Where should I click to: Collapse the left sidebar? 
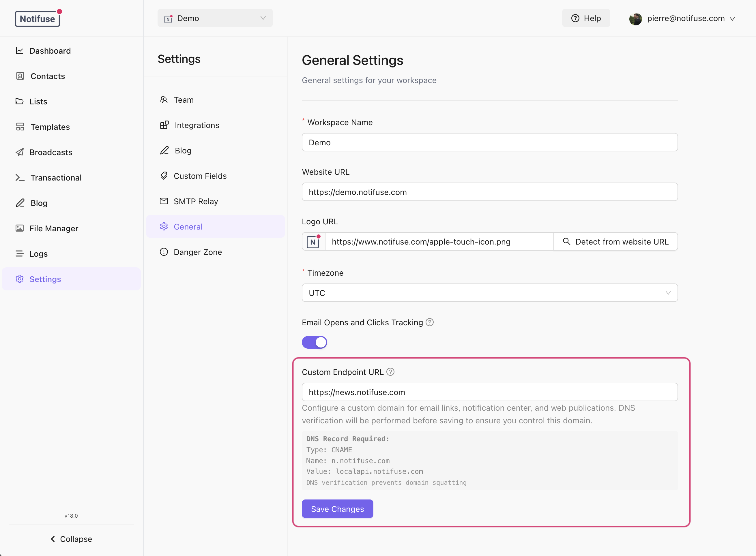(71, 539)
